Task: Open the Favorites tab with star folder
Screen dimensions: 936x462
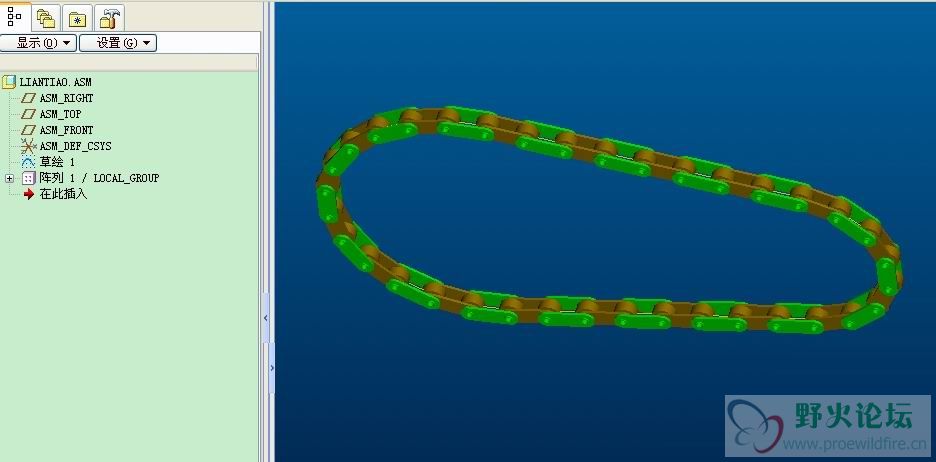Action: pos(78,18)
